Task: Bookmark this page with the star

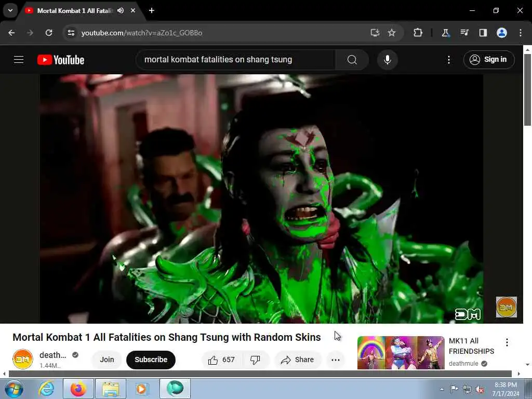Action: pyautogui.click(x=392, y=33)
